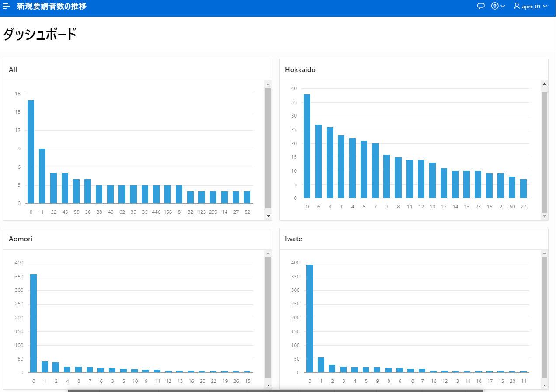Click the user profile icon
Screen dimensions: 556x392
(x=517, y=6)
